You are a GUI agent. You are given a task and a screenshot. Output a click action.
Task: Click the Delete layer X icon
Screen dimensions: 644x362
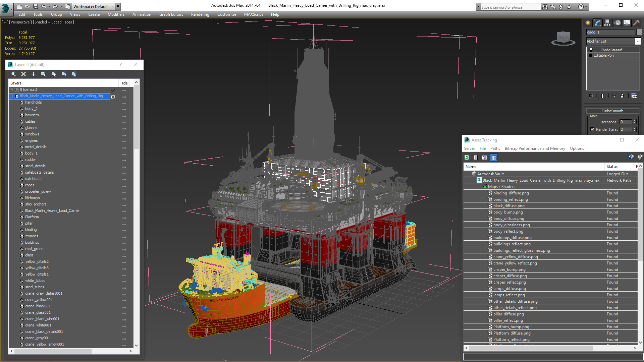[x=23, y=74]
